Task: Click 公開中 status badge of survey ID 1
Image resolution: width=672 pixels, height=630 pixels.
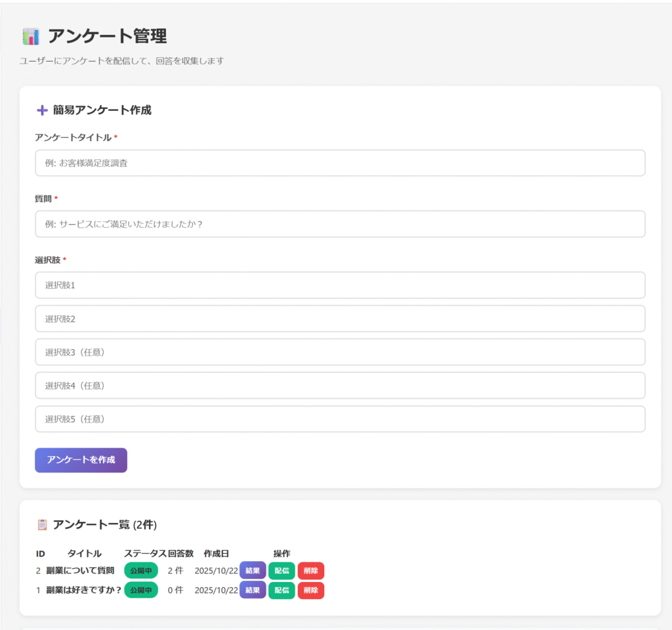Action: pos(141,591)
